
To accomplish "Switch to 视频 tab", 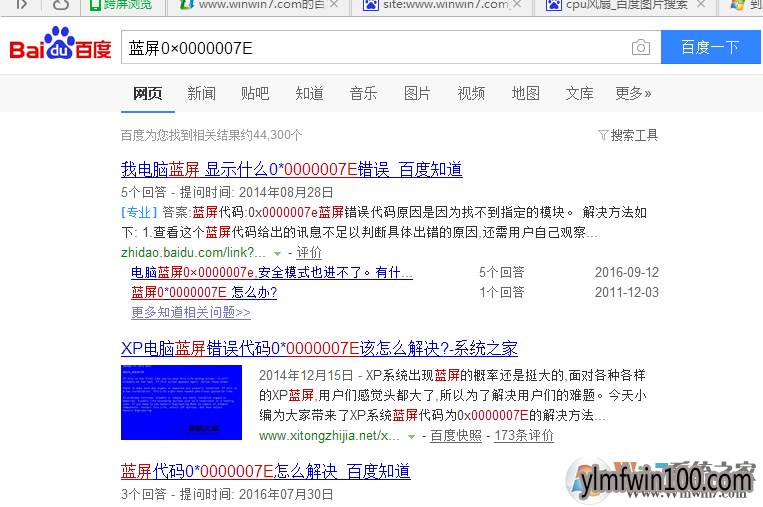I will tap(471, 93).
